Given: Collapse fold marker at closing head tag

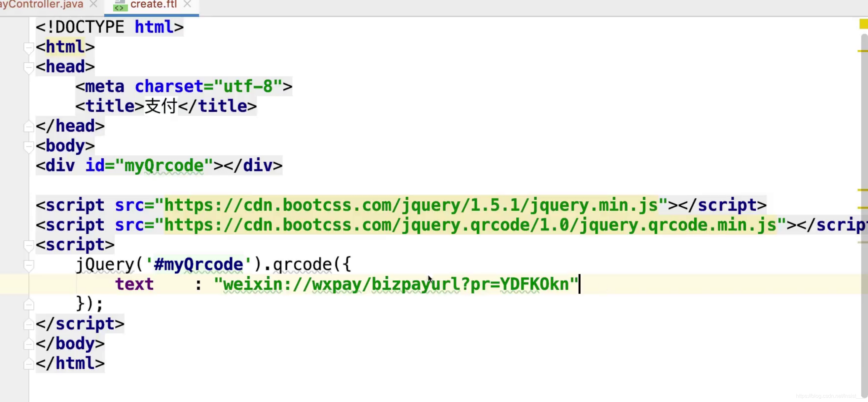Looking at the screenshot, I should point(29,127).
